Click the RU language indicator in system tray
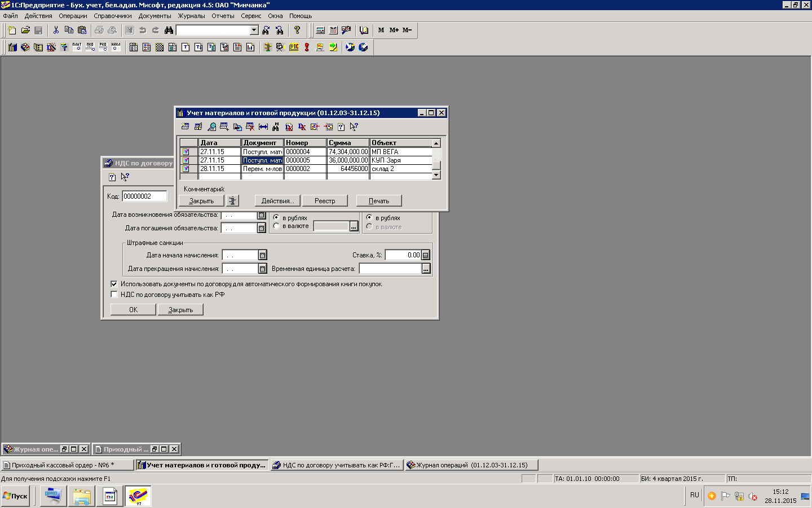This screenshot has width=812, height=508. 694,495
